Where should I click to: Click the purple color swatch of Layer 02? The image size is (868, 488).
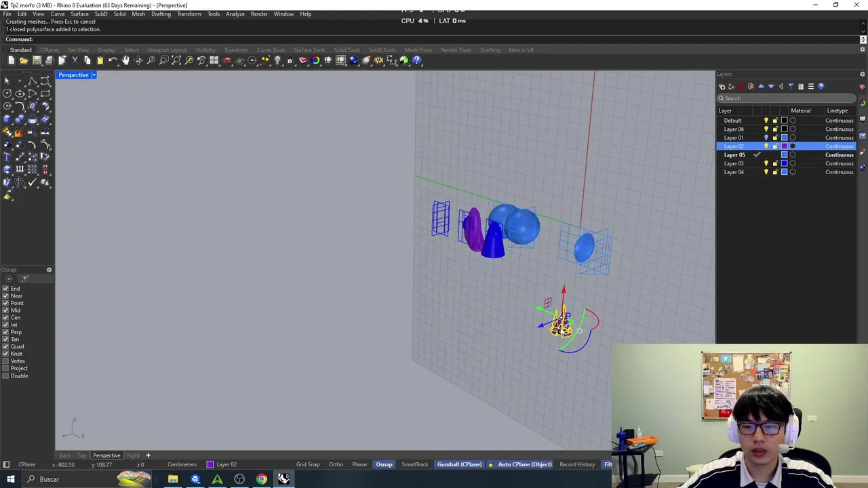(784, 146)
